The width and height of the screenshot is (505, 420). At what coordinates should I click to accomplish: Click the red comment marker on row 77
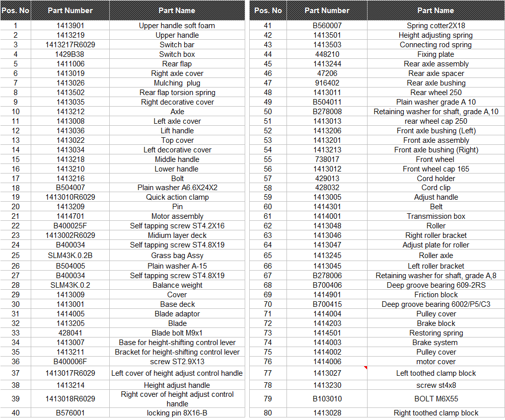pos(366,368)
